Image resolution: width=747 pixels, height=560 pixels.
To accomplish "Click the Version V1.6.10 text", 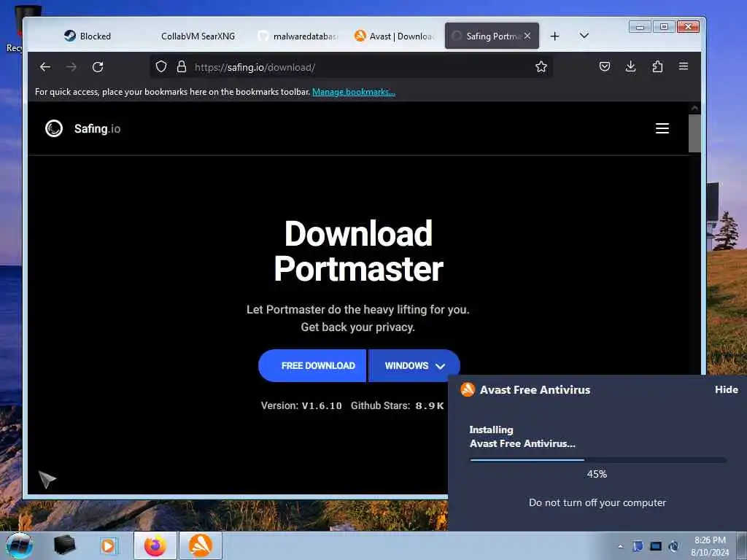I will click(301, 405).
